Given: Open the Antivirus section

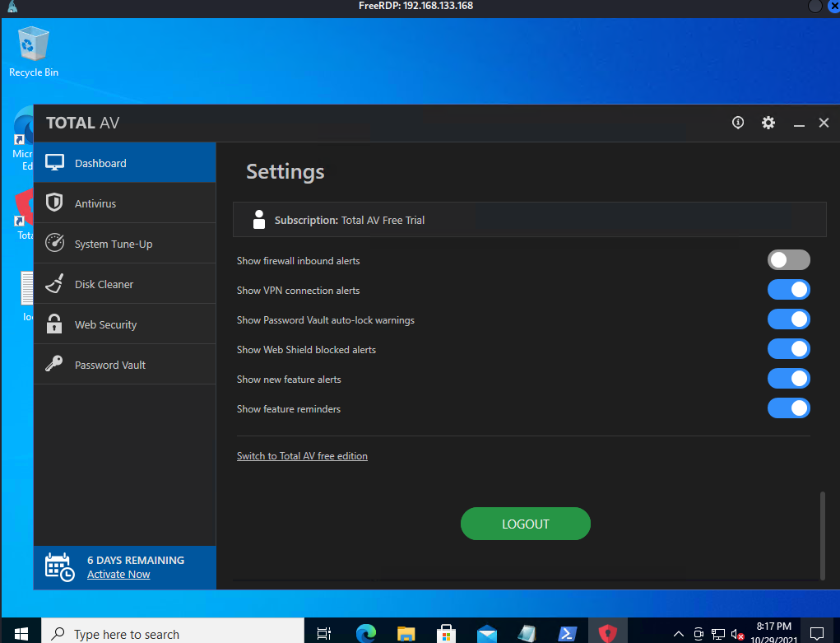Looking at the screenshot, I should (124, 203).
